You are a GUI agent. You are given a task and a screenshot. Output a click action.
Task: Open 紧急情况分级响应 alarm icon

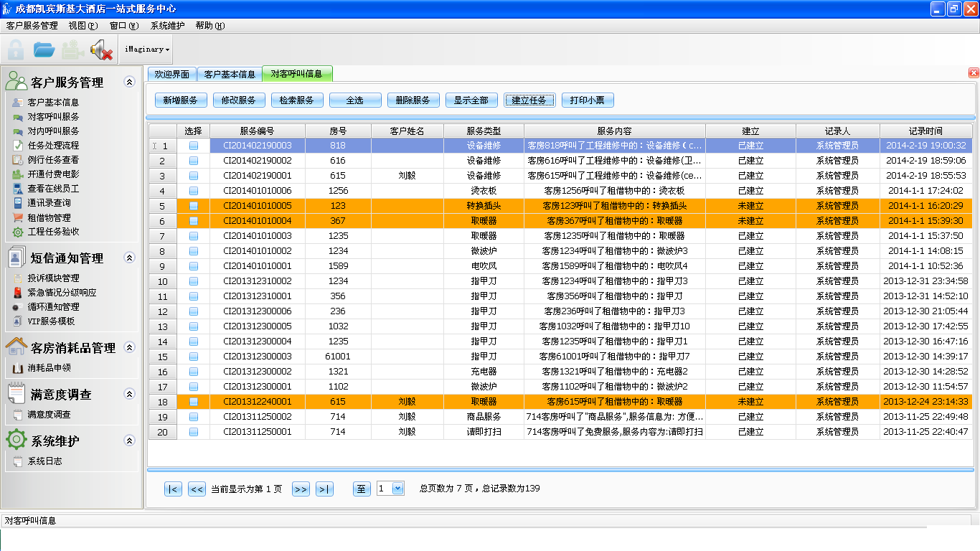click(17, 293)
